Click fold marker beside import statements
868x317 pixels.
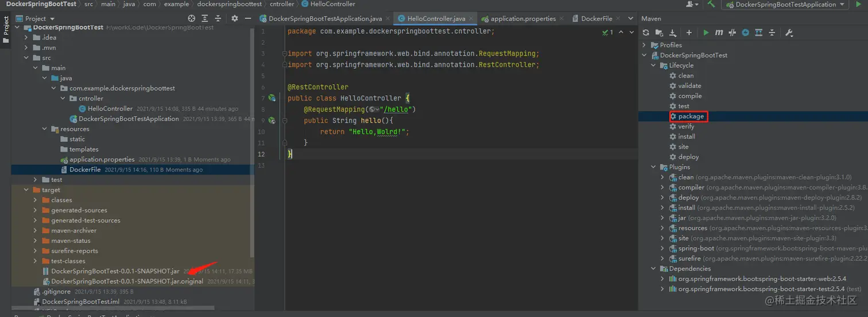[284, 53]
